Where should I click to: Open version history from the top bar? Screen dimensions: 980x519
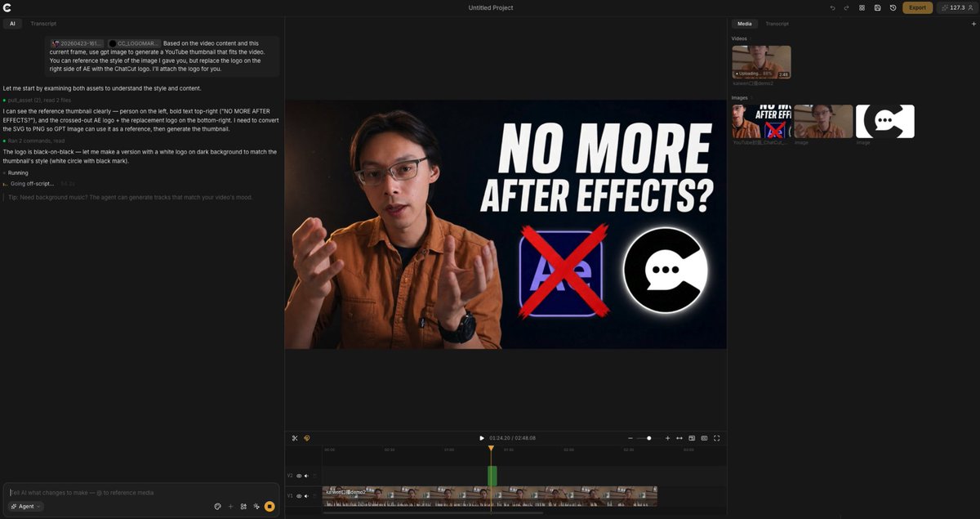click(x=893, y=7)
